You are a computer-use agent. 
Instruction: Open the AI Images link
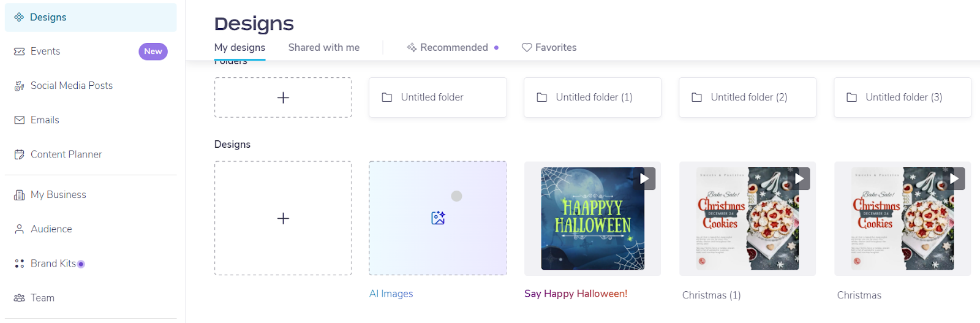click(x=391, y=294)
